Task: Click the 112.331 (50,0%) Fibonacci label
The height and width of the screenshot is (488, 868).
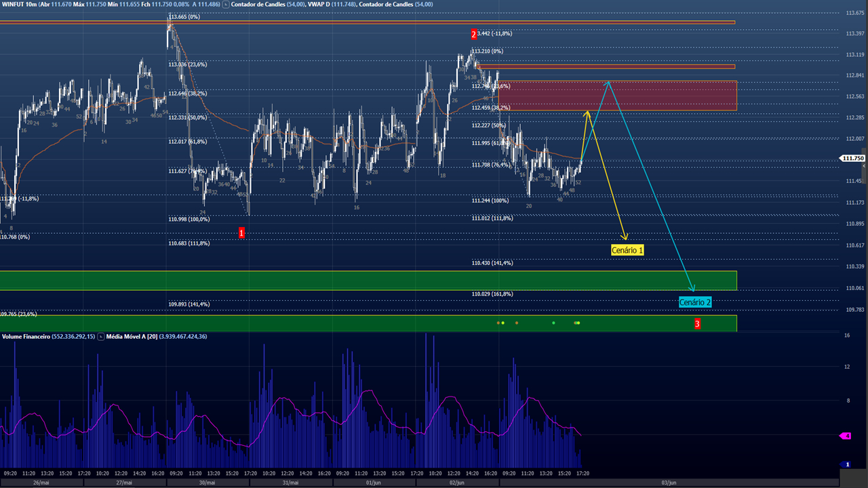Action: (188, 118)
